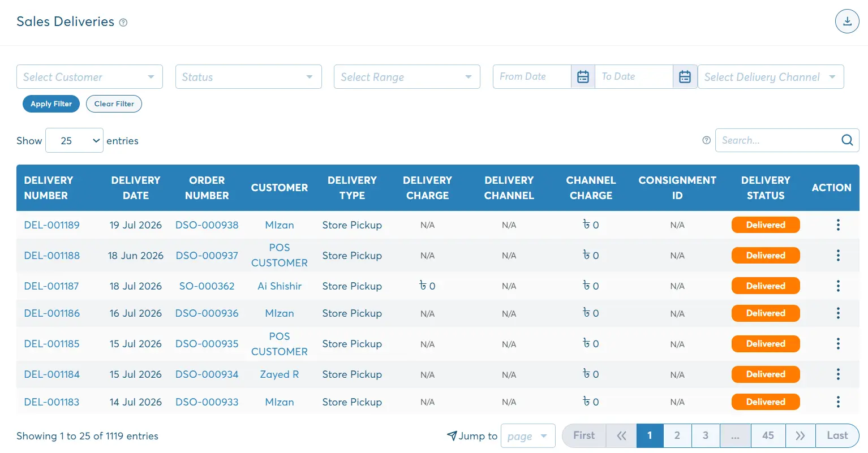Screen dimensions: 868x453
Task: Open order DSO-000938 link
Action: [207, 225]
